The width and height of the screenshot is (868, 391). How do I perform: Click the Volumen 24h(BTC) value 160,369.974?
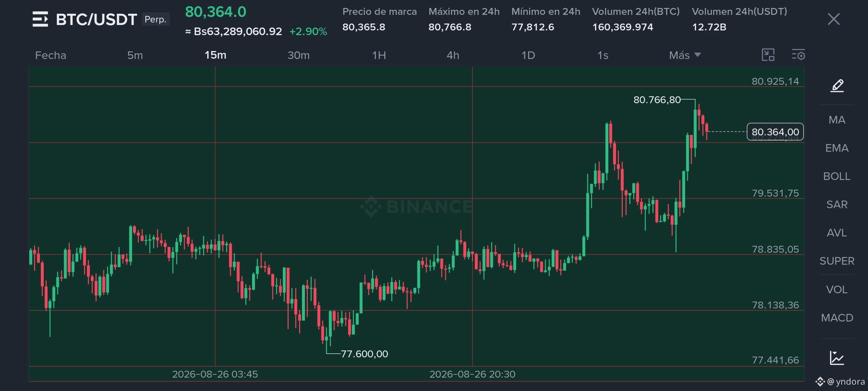622,27
